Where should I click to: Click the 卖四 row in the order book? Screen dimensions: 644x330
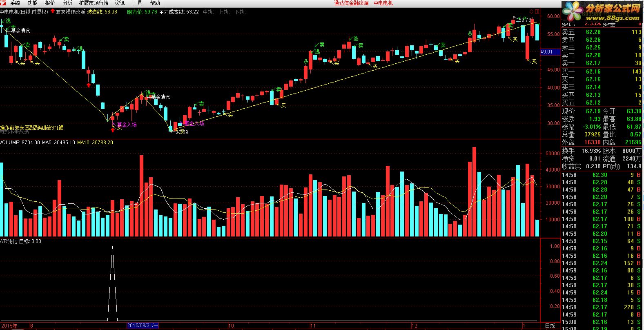click(602, 40)
